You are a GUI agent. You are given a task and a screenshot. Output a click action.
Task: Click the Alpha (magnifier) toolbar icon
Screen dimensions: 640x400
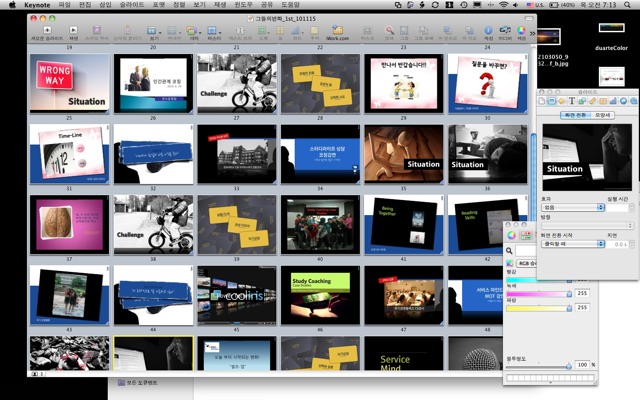click(x=389, y=31)
